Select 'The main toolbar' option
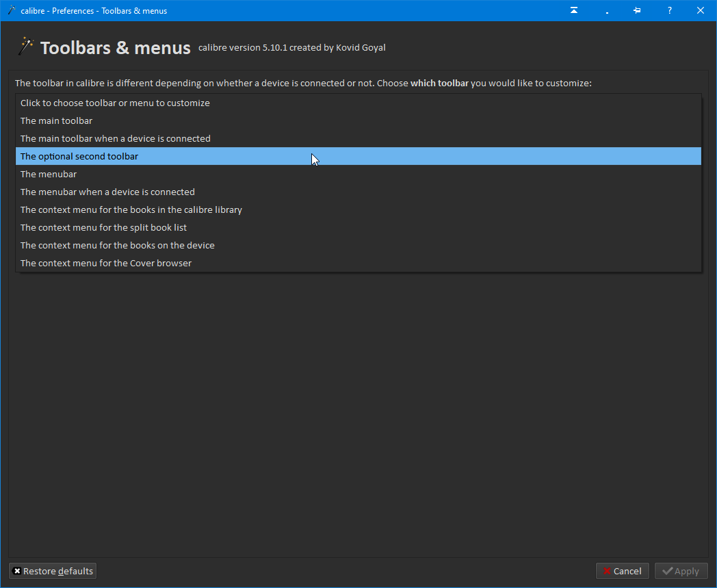 (358, 120)
